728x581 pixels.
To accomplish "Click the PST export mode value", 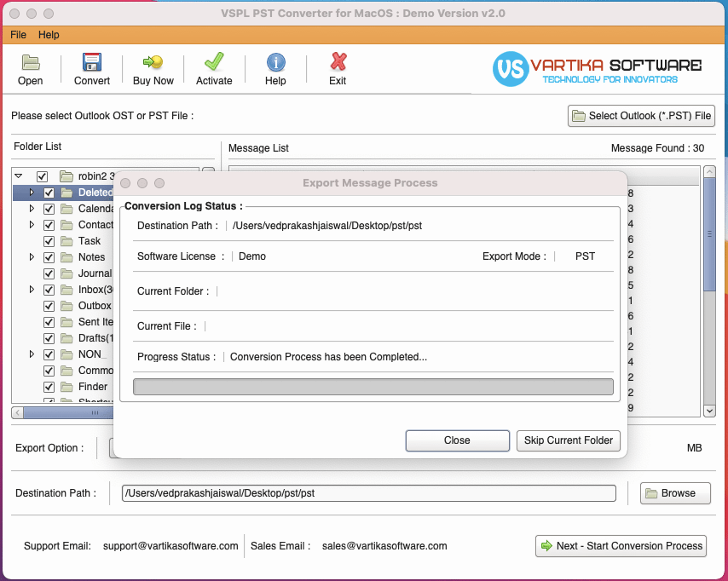I will tap(585, 256).
